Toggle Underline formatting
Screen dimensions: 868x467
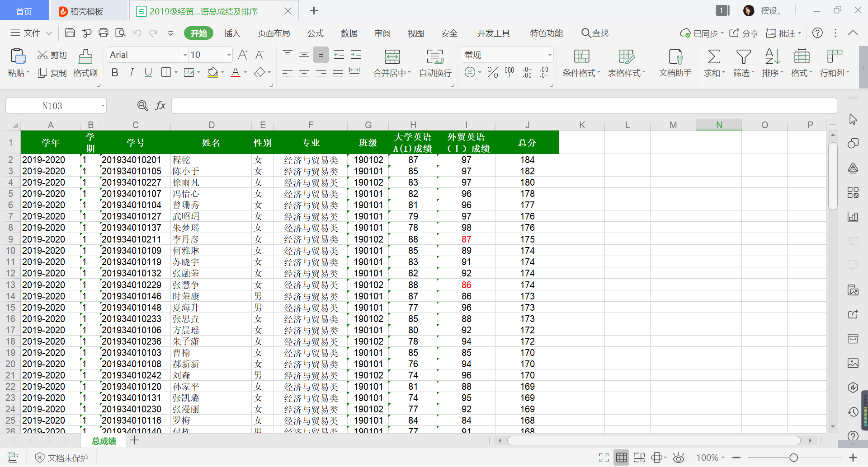tap(148, 72)
